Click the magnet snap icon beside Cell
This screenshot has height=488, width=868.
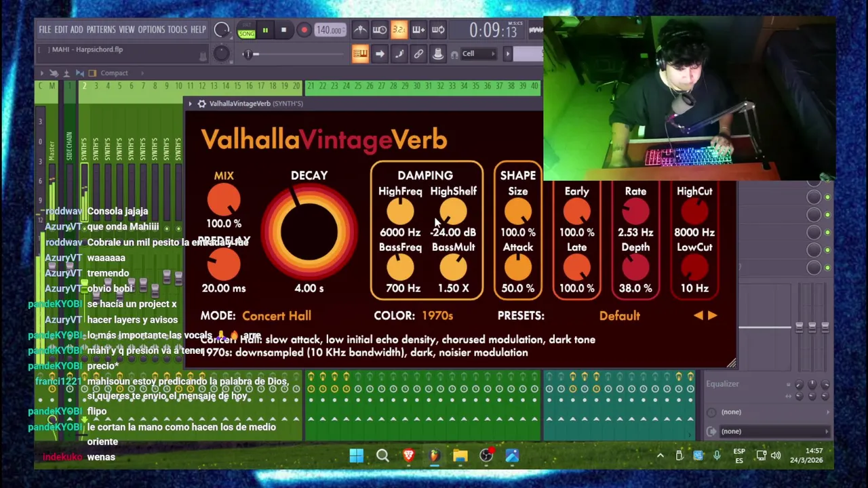pos(454,54)
